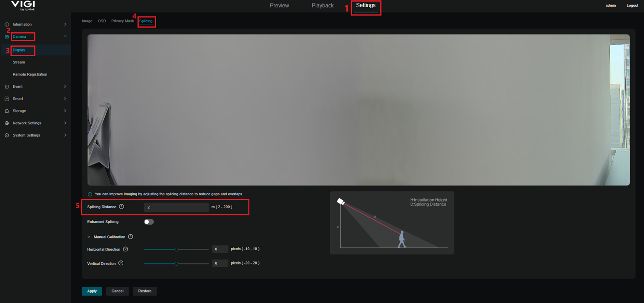Click the Splicing Distance input field
Screen dimensions: 644x303
point(176,207)
